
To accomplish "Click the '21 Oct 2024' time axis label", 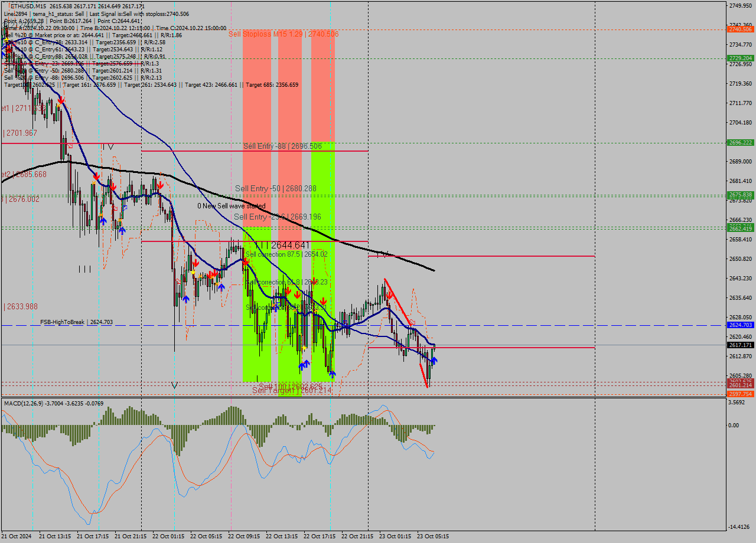I will [x=17, y=537].
